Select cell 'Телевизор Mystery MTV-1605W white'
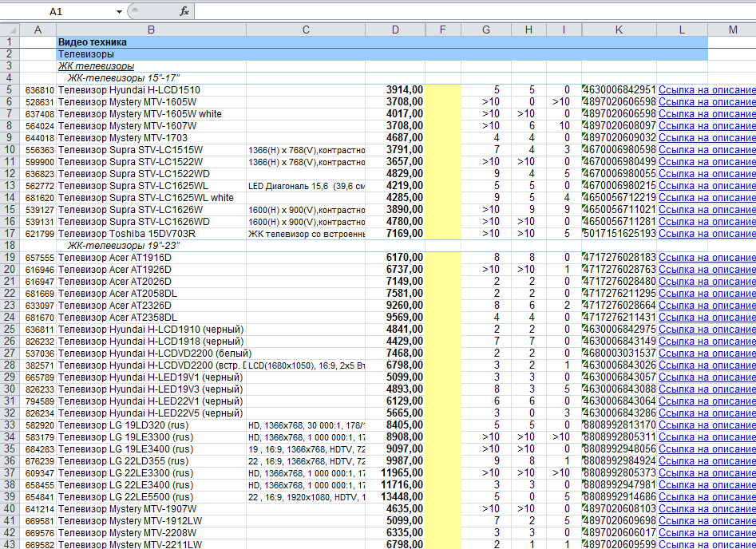Viewport: 756px width, 549px height. [x=151, y=114]
